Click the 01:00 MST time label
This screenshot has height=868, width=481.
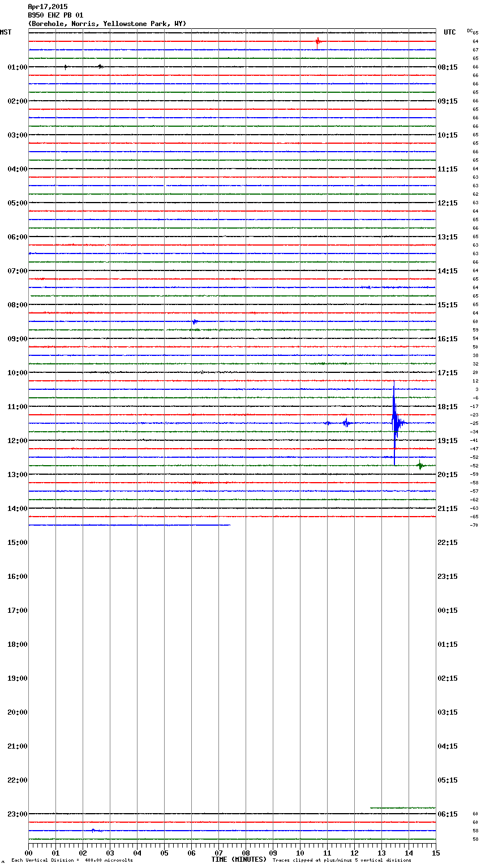[x=18, y=67]
